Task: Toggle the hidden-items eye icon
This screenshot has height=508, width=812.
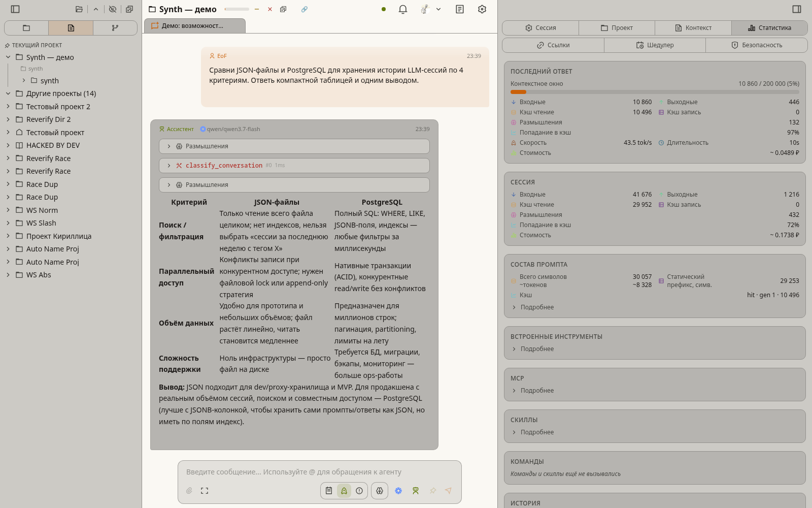Action: [113, 9]
